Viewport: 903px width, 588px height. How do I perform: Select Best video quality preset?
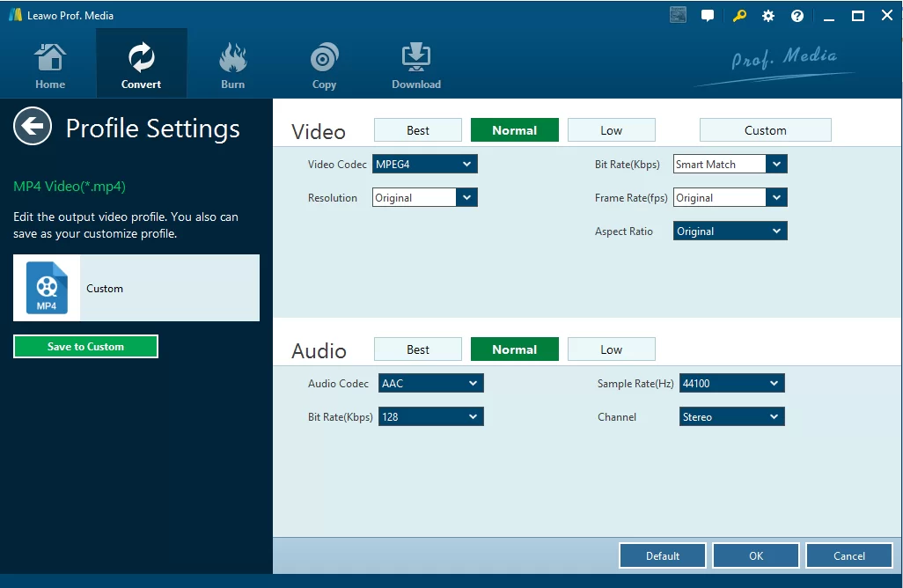418,130
